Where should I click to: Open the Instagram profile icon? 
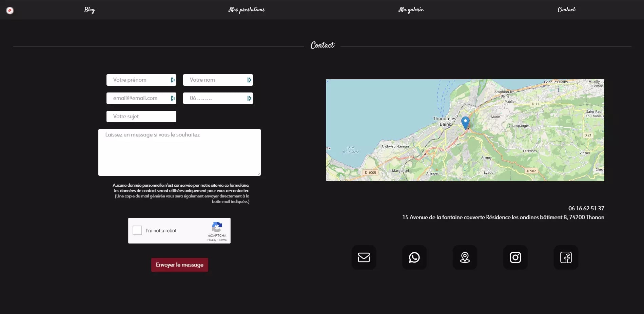click(x=515, y=257)
